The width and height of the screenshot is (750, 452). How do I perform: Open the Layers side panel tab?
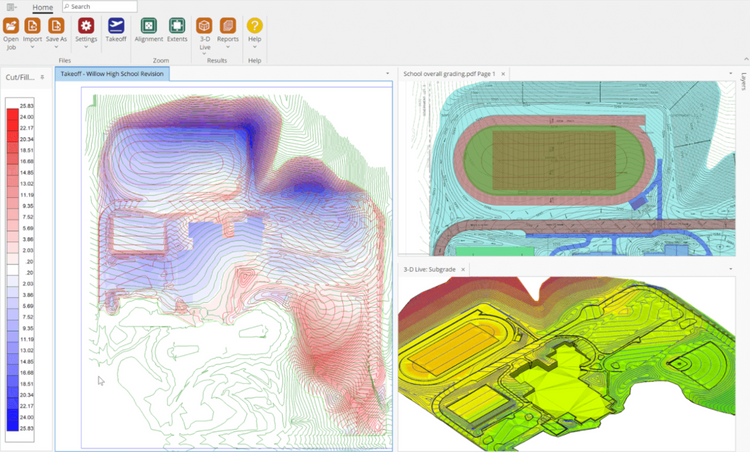coord(744,81)
